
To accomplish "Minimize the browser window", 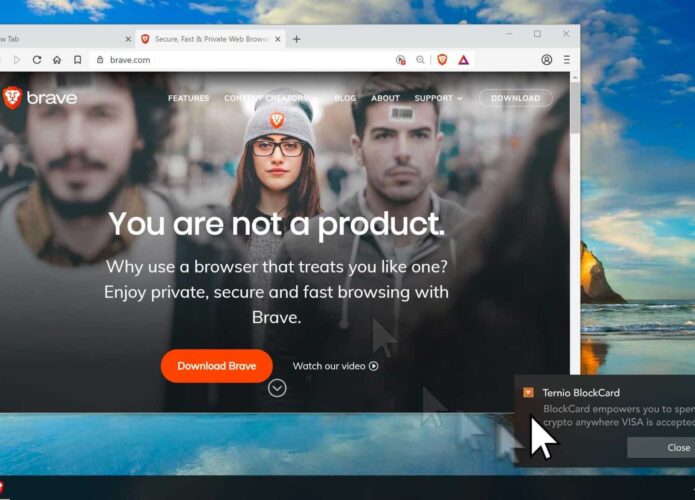I will (x=509, y=34).
